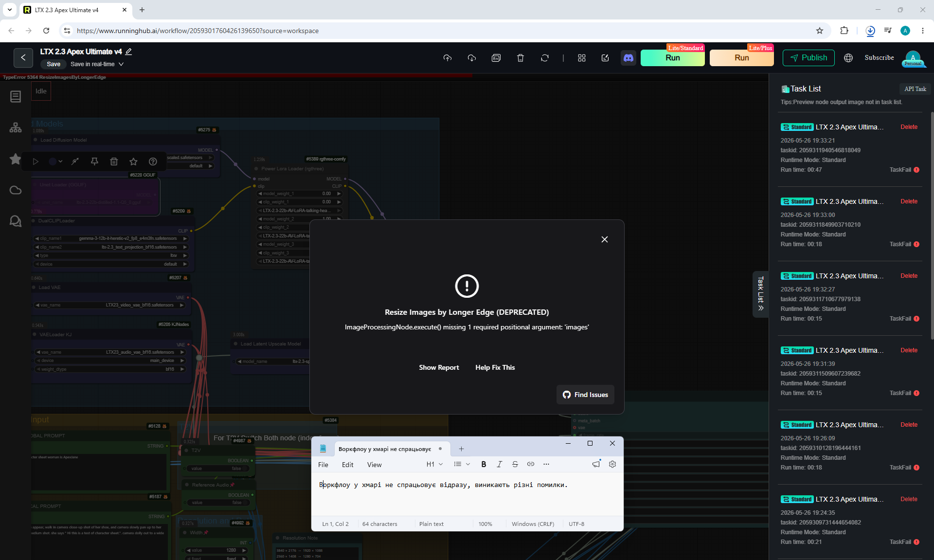Bookmark this page with the star icon
The height and width of the screenshot is (560, 934).
(x=820, y=31)
